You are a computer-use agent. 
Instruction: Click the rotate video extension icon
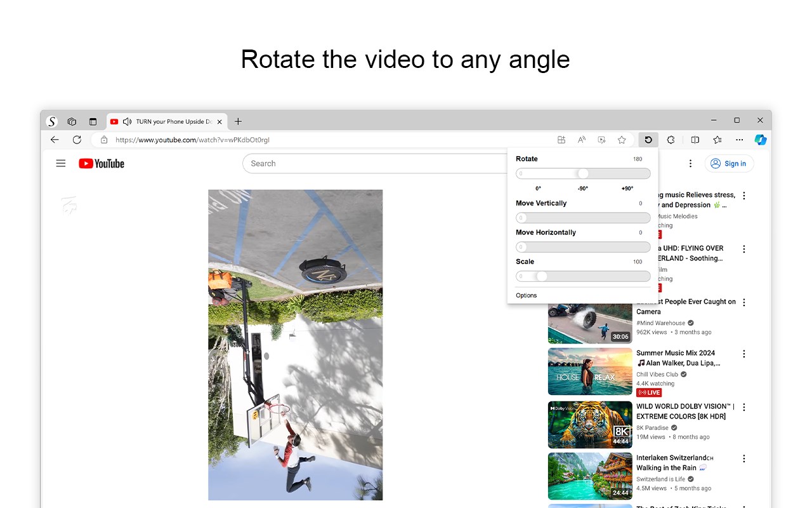(x=648, y=140)
